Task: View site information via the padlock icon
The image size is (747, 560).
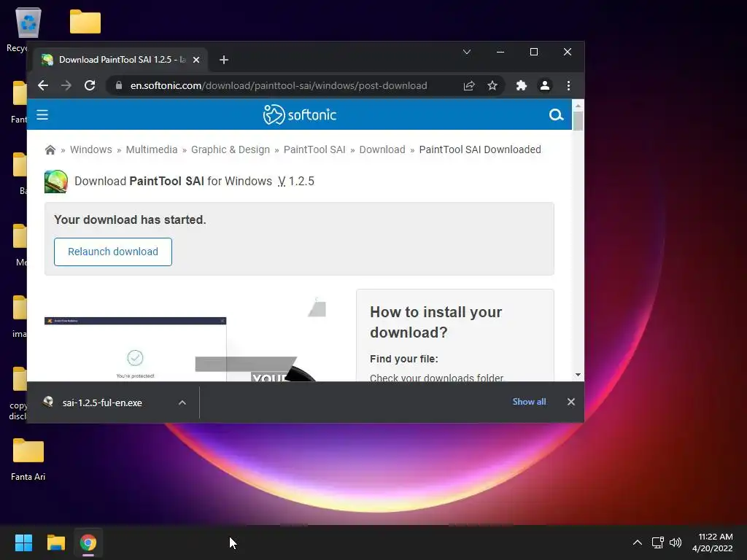Action: (x=119, y=86)
